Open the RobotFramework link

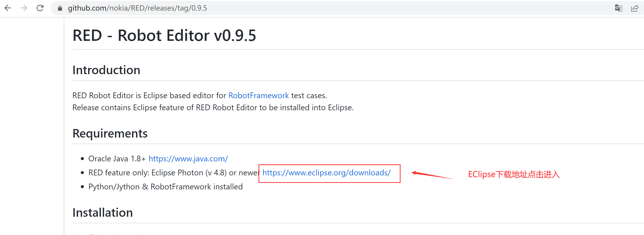(x=259, y=95)
